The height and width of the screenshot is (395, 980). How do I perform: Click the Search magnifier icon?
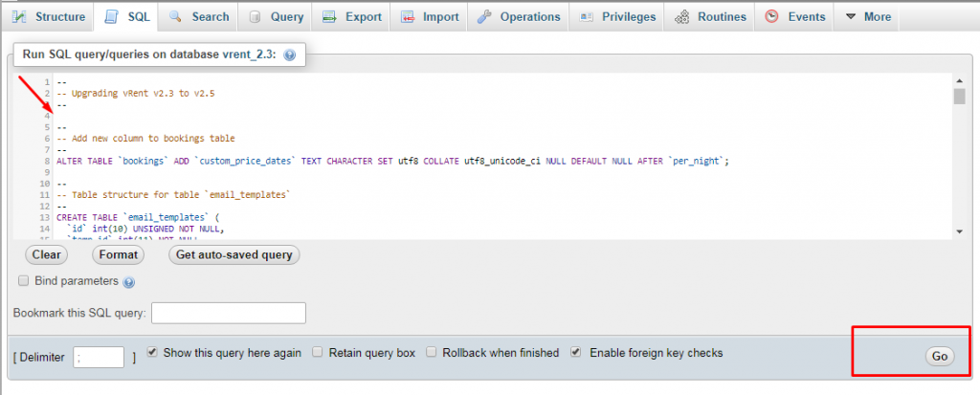point(176,17)
